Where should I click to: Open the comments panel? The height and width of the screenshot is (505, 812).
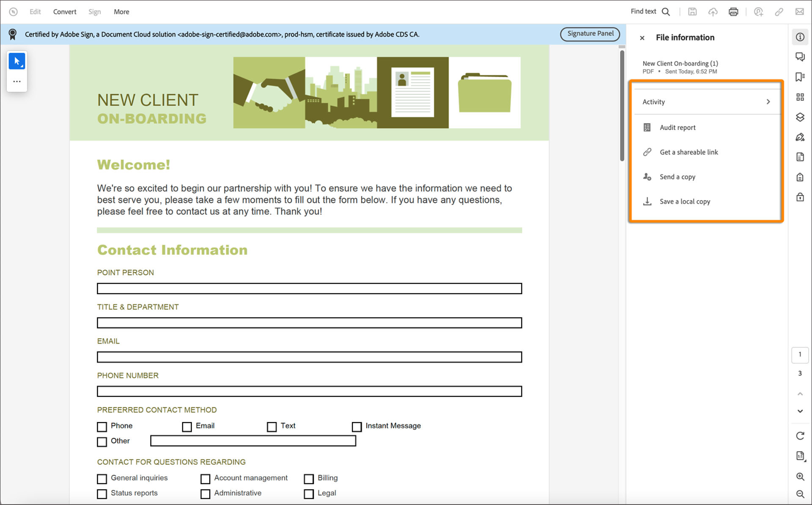(800, 57)
